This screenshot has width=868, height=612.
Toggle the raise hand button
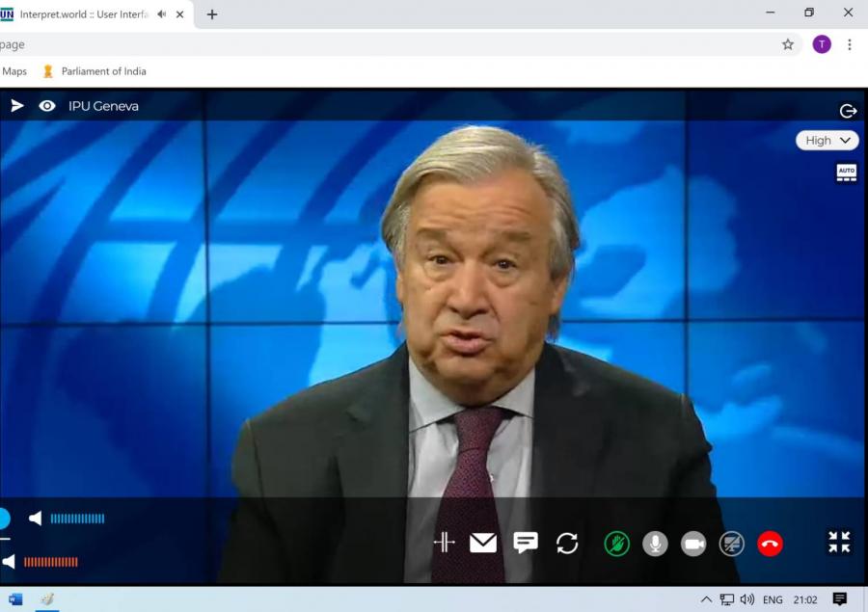coord(616,544)
